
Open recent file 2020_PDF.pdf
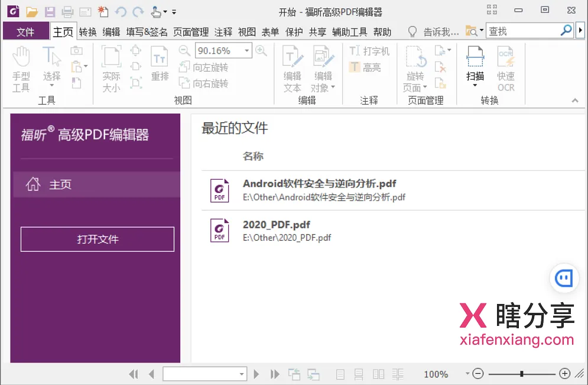[393, 231]
